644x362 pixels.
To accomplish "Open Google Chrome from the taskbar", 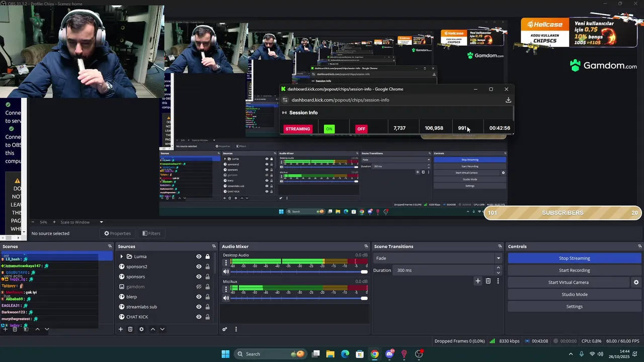I will tap(375, 354).
